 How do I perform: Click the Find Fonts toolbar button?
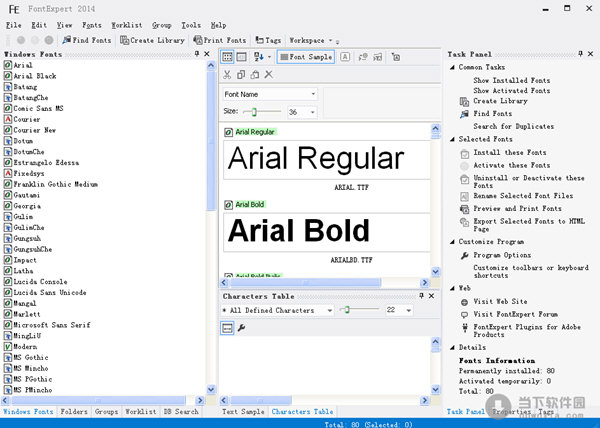coord(87,40)
